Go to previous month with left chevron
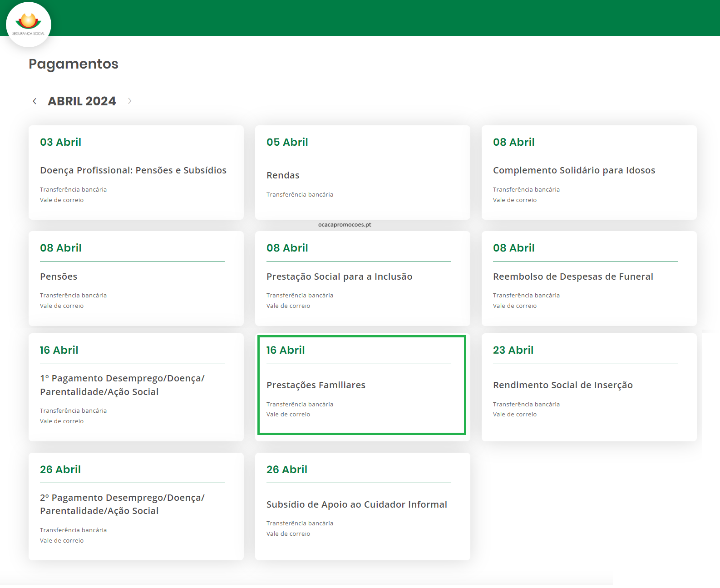Viewport: 720px width, 588px height. tap(35, 101)
